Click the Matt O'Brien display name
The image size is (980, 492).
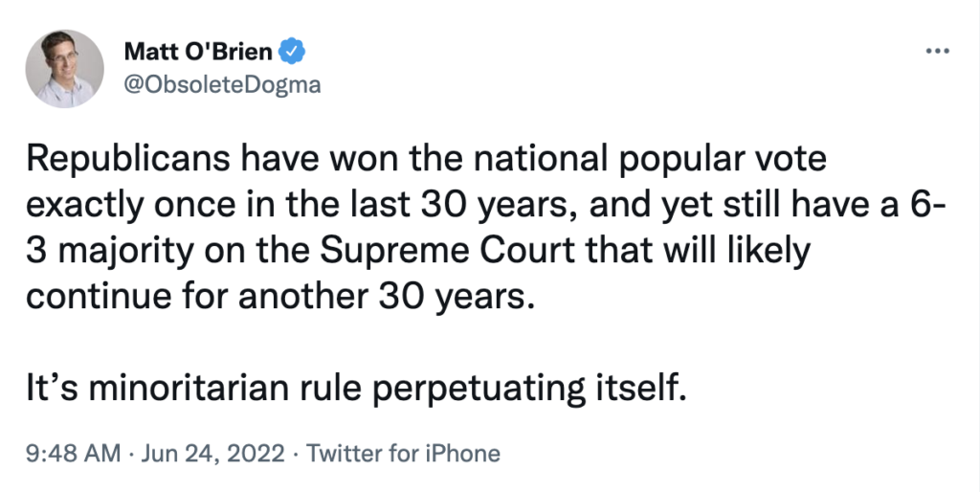(x=198, y=50)
